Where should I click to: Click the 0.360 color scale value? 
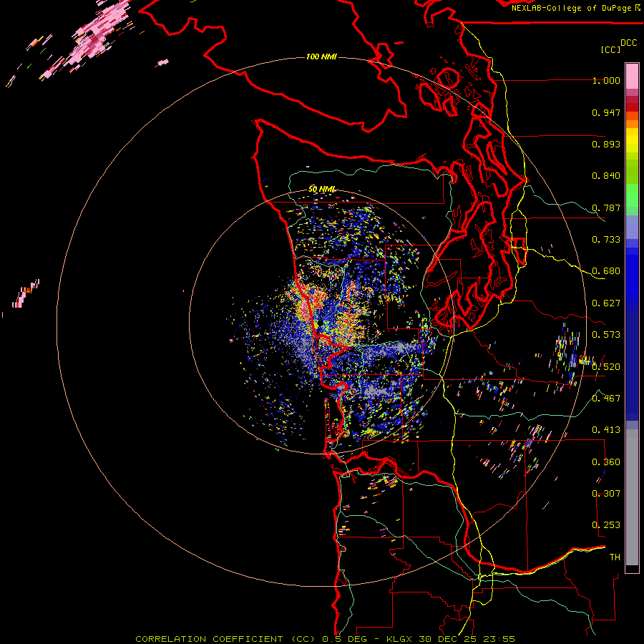pos(606,462)
